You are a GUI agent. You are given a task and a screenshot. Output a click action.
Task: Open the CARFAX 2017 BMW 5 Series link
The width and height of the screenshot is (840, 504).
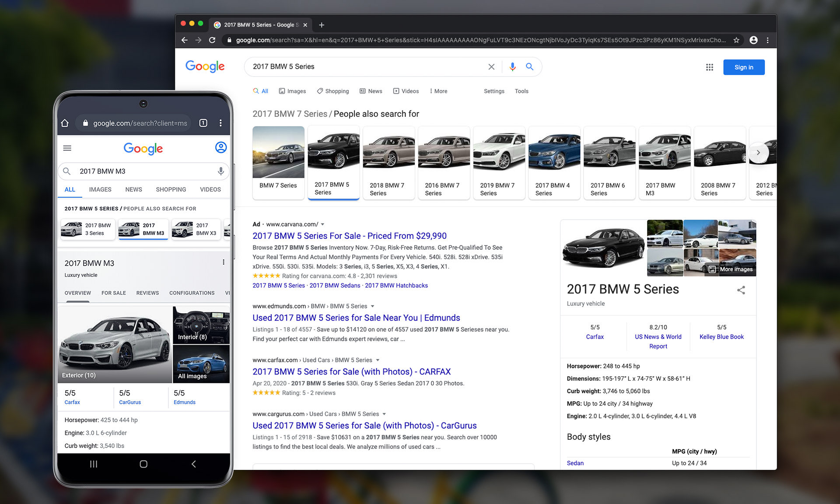tap(351, 371)
